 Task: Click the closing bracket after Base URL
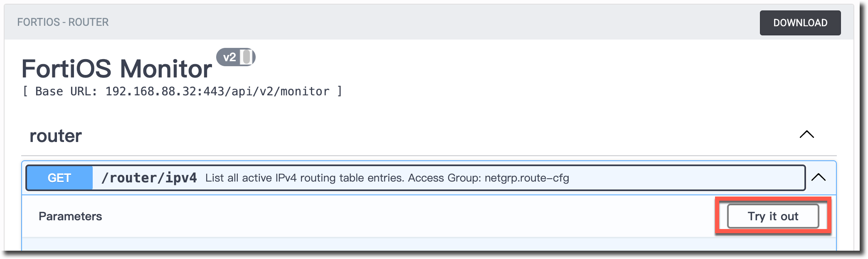(340, 91)
